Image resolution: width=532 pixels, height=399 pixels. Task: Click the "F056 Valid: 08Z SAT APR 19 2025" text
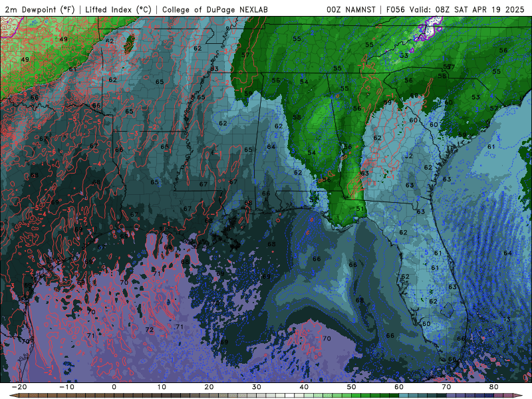click(456, 9)
